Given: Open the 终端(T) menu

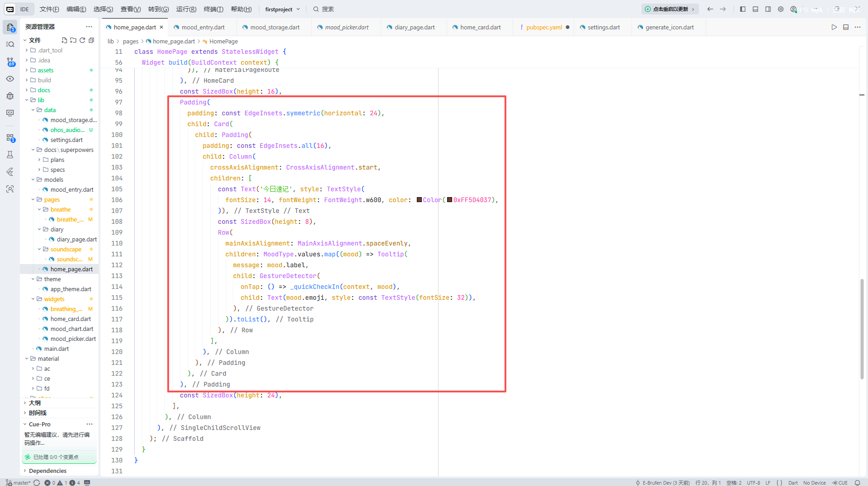Looking at the screenshot, I should coord(213,9).
